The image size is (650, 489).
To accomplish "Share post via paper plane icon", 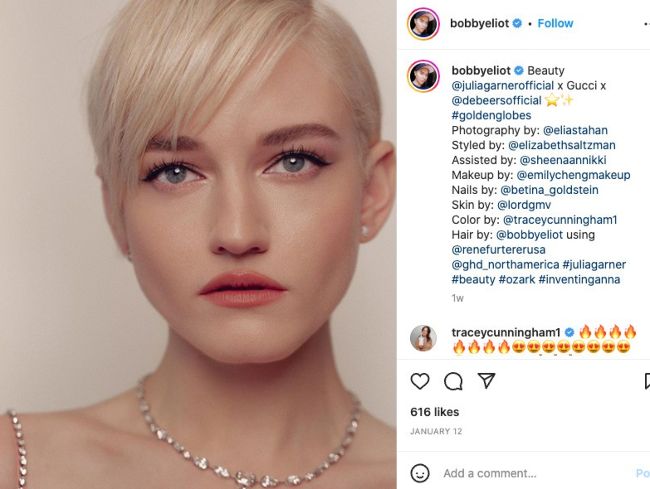I will pyautogui.click(x=486, y=381).
